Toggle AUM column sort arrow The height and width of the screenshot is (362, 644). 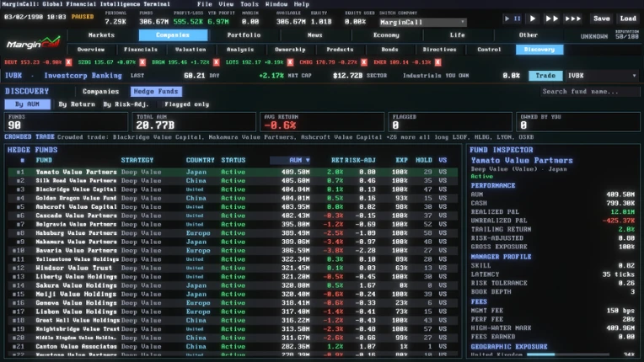coord(308,160)
